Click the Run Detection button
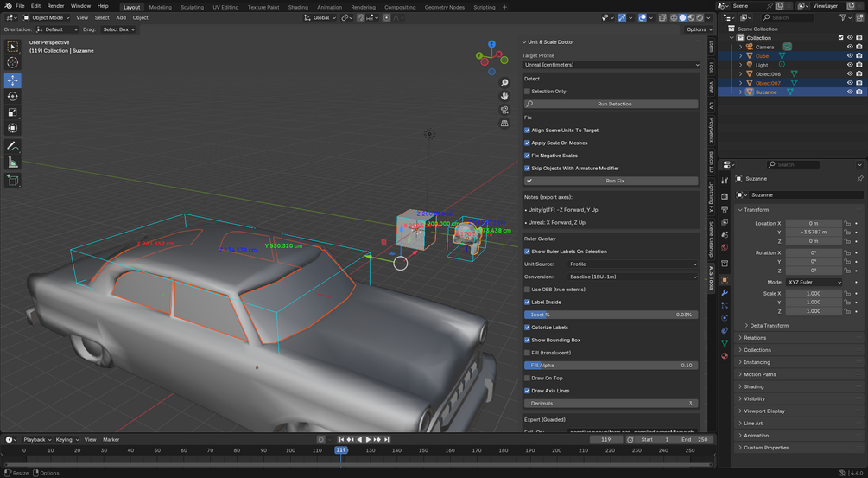The height and width of the screenshot is (478, 868). pyautogui.click(x=611, y=104)
